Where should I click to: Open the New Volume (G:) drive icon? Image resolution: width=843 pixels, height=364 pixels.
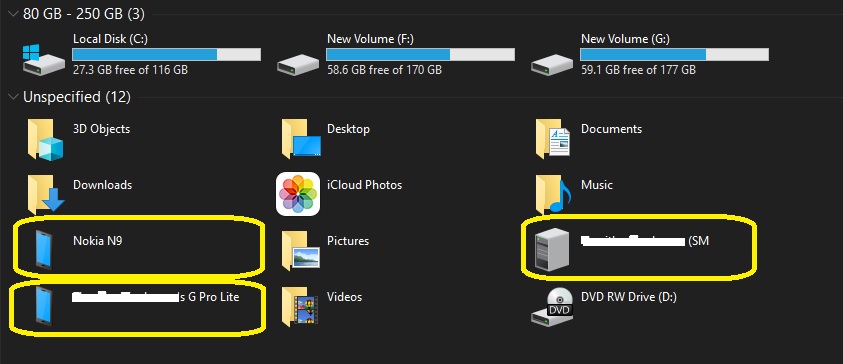(x=552, y=65)
